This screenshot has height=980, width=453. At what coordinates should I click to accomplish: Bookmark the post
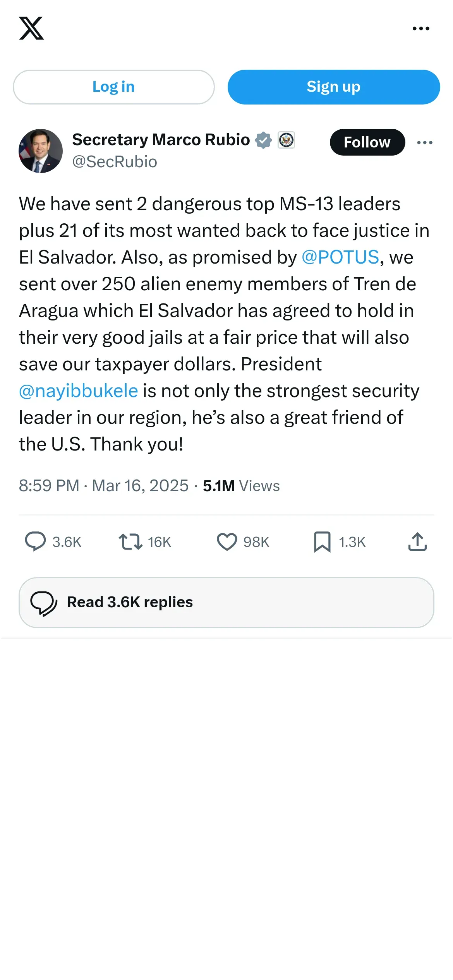322,541
